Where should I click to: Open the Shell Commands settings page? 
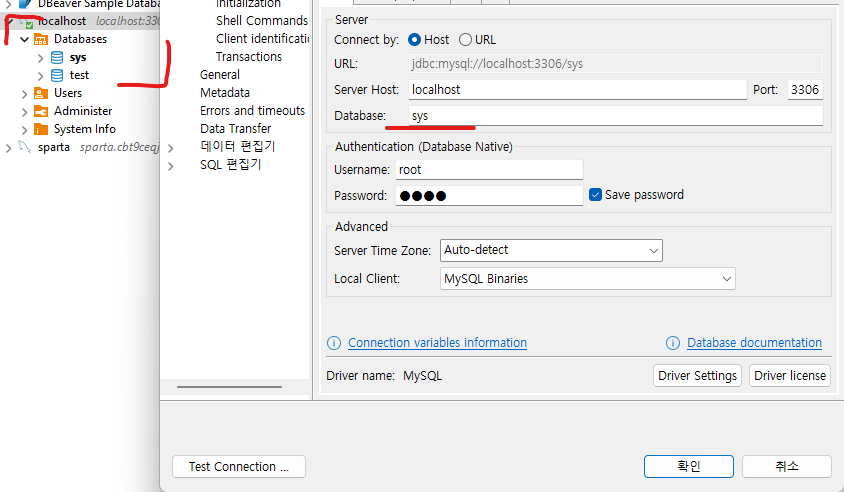point(262,20)
